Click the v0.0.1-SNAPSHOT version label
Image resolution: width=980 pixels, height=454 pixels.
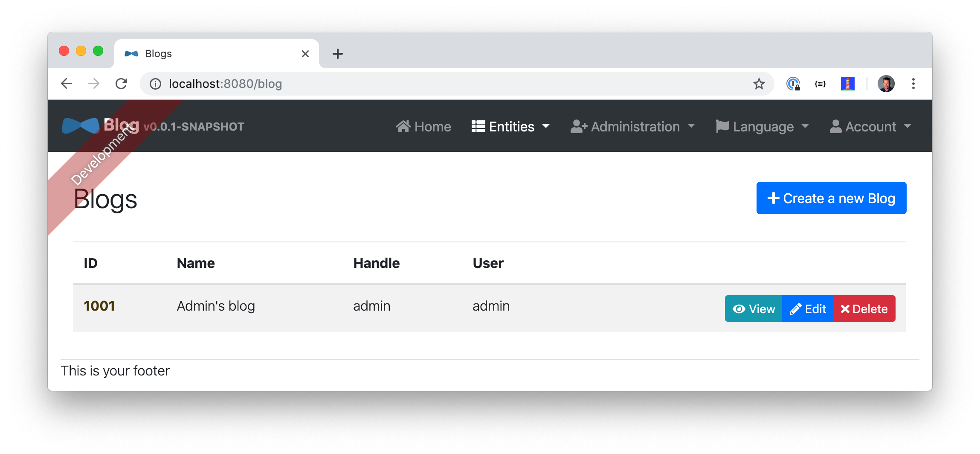(194, 127)
